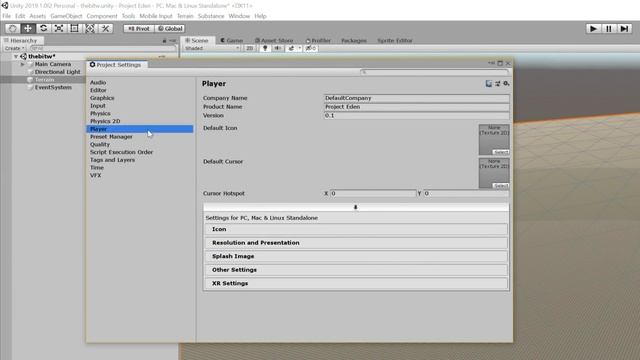Open the Window menu
Screen dimensions: 640x360
tap(239, 16)
